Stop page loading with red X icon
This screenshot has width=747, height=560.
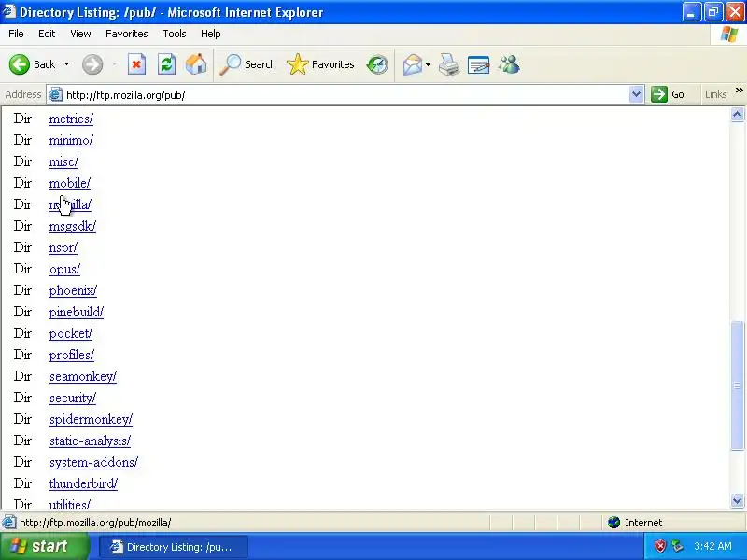coord(136,64)
